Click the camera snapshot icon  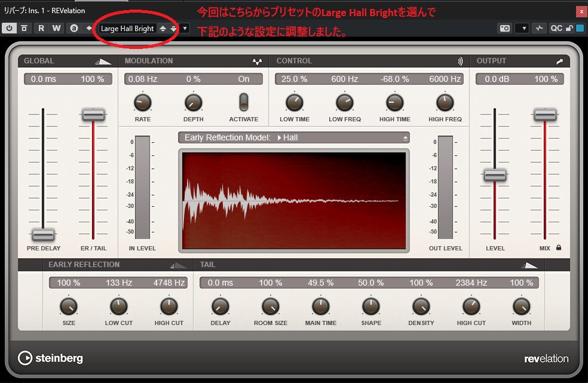pos(505,28)
